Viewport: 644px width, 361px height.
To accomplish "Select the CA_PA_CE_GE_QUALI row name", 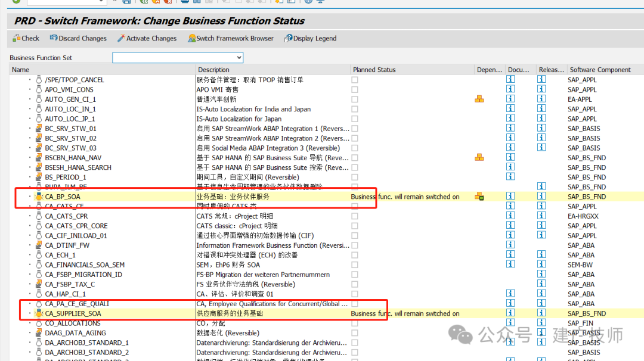I will point(77,304).
